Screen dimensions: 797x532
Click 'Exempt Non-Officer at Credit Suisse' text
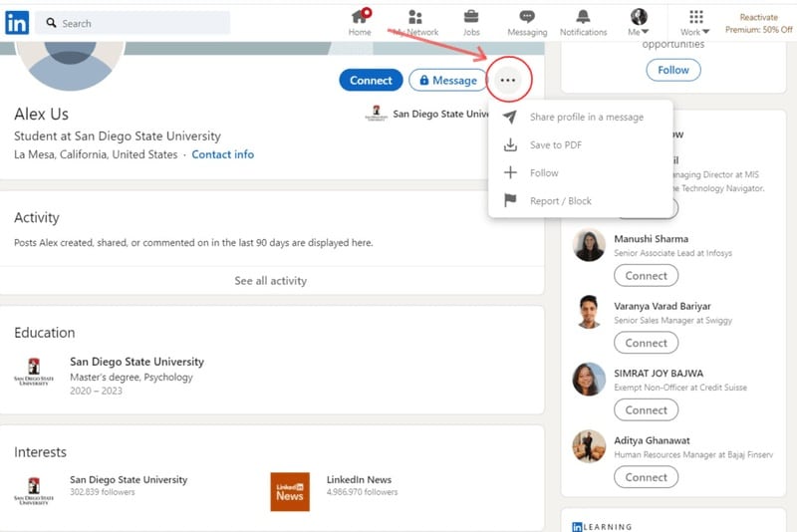(x=680, y=388)
